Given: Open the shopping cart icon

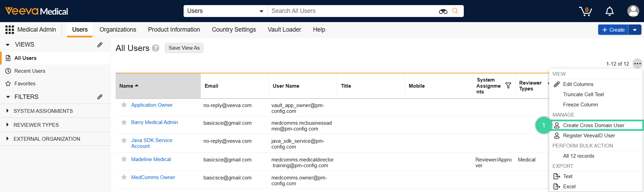Looking at the screenshot, I should pyautogui.click(x=586, y=11).
